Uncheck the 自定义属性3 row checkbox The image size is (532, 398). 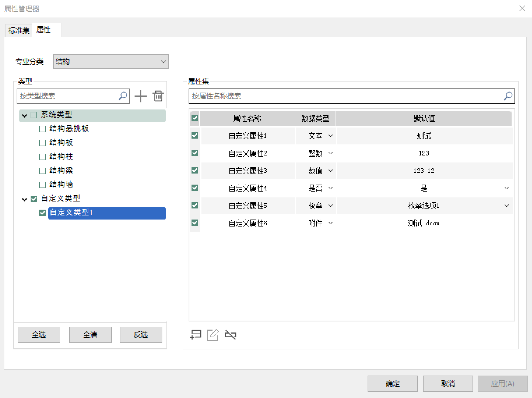[x=195, y=171]
